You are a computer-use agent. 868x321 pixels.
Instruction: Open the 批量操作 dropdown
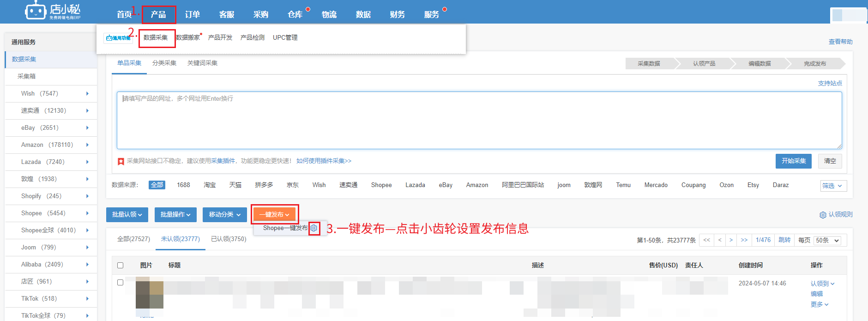coord(175,215)
